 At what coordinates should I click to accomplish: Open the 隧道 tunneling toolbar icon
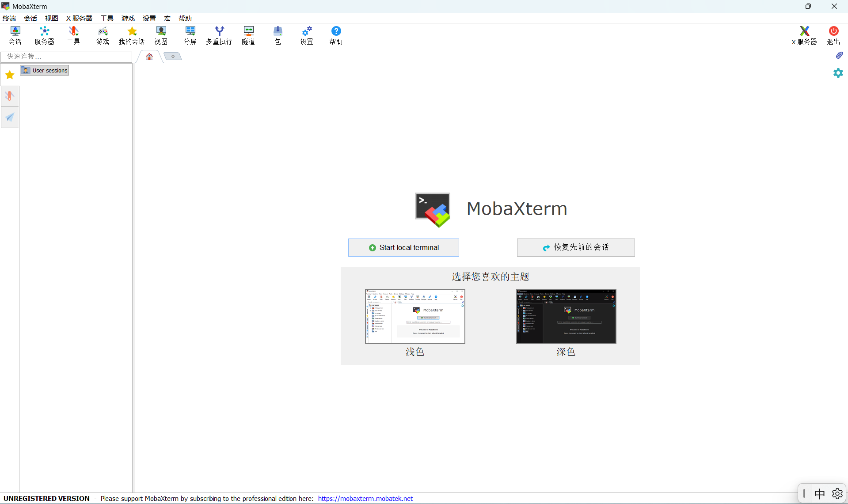(x=248, y=35)
